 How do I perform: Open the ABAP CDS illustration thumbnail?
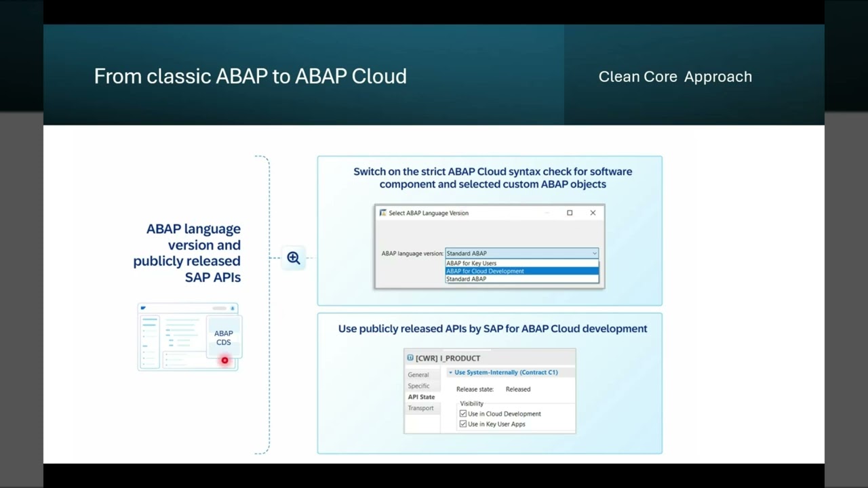pos(189,337)
